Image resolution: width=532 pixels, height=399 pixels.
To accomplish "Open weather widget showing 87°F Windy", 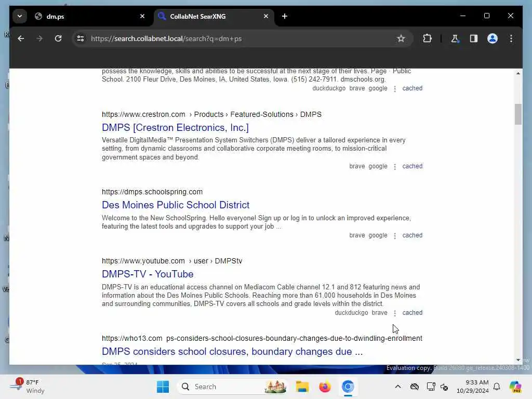I will point(27,387).
